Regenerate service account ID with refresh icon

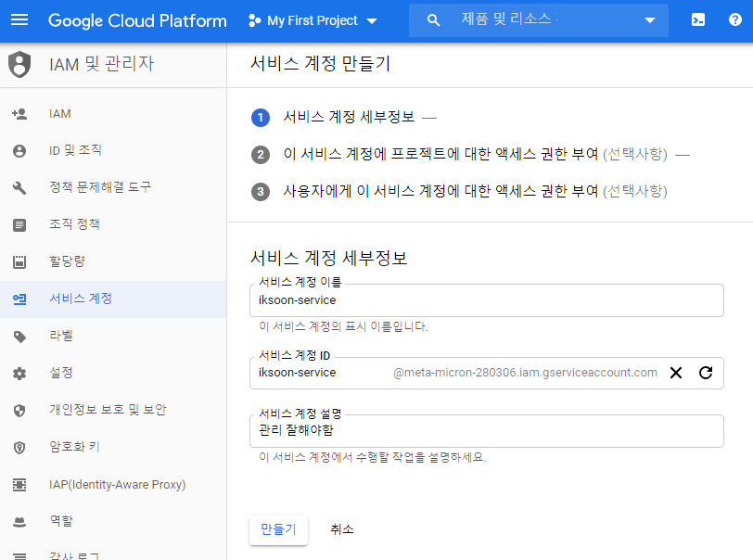click(x=706, y=373)
